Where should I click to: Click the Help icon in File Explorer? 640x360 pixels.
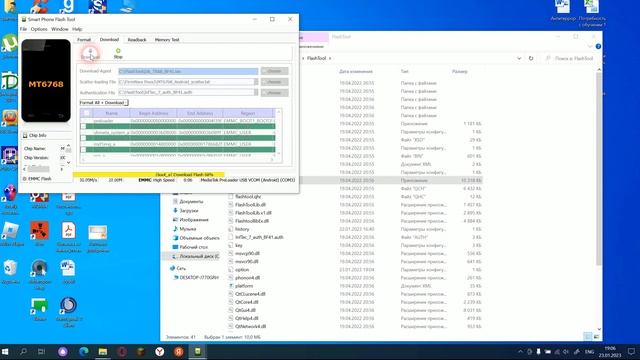click(x=598, y=47)
